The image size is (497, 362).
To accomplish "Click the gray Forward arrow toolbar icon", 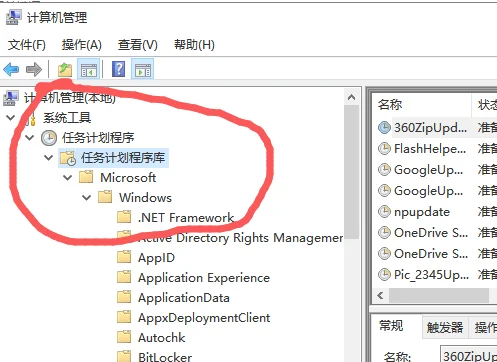I will click(x=34, y=69).
